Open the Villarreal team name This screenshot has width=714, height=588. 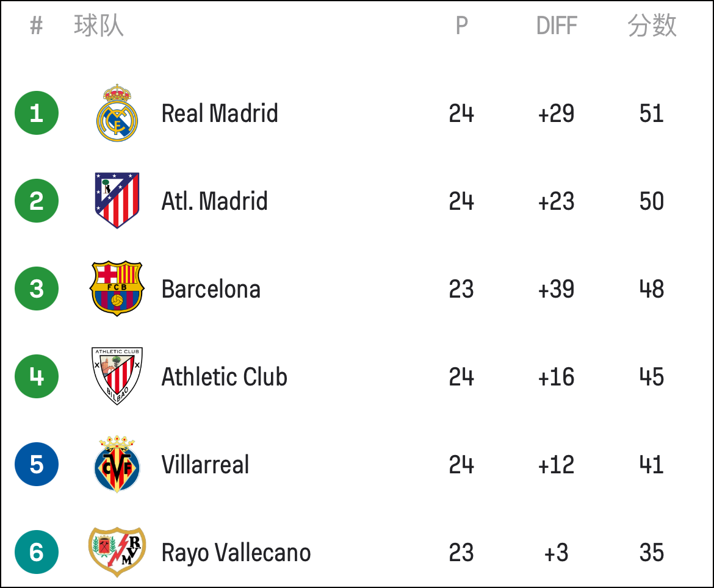(206, 465)
